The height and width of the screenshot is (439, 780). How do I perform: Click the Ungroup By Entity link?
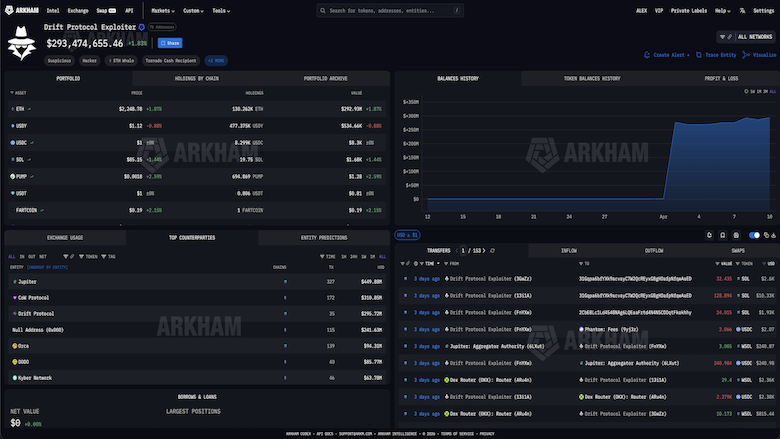(x=47, y=267)
